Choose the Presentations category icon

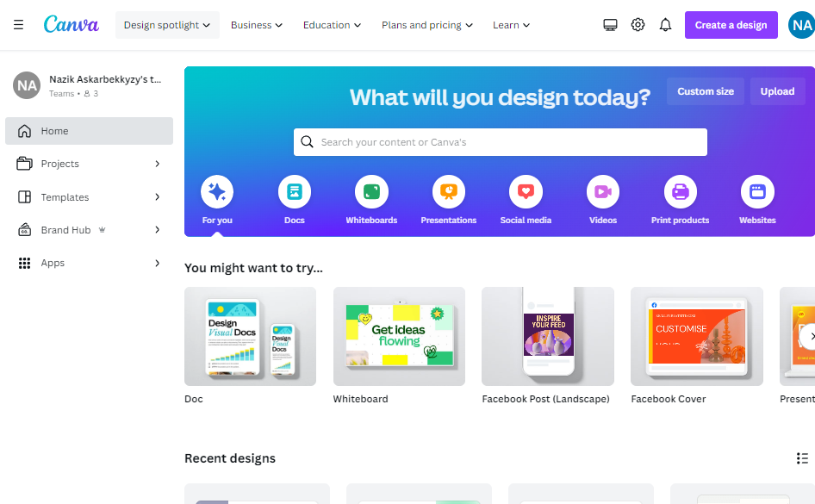click(449, 192)
